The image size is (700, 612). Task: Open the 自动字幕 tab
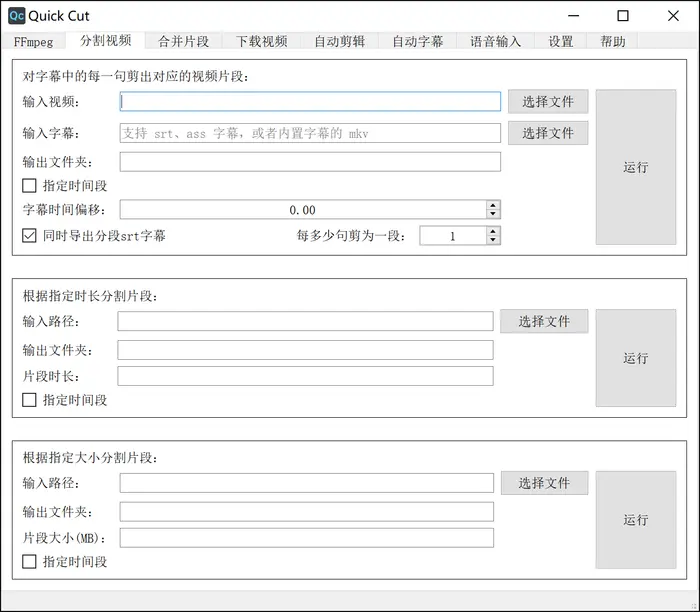point(417,41)
